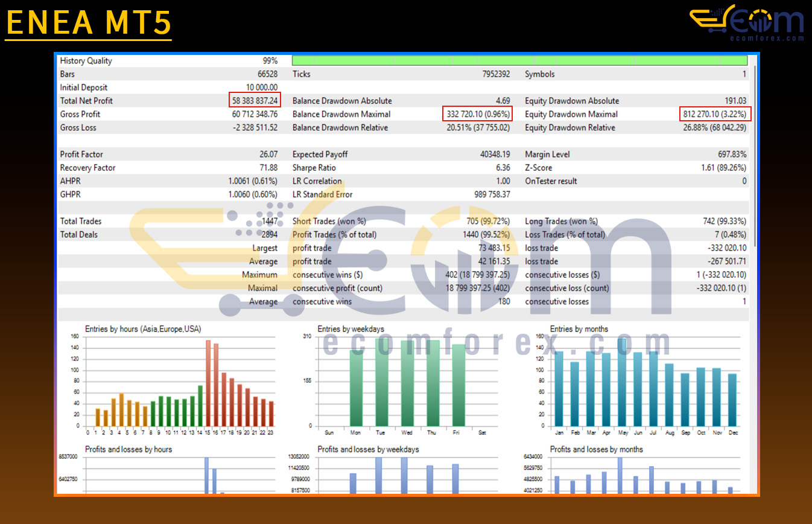Screen dimensions: 812x524
Task: Click Balance Drawdown Absolute value 4.69
Action: point(503,101)
